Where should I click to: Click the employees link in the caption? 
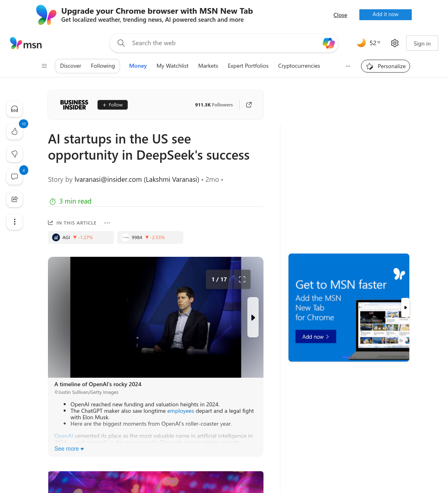[x=180, y=411]
